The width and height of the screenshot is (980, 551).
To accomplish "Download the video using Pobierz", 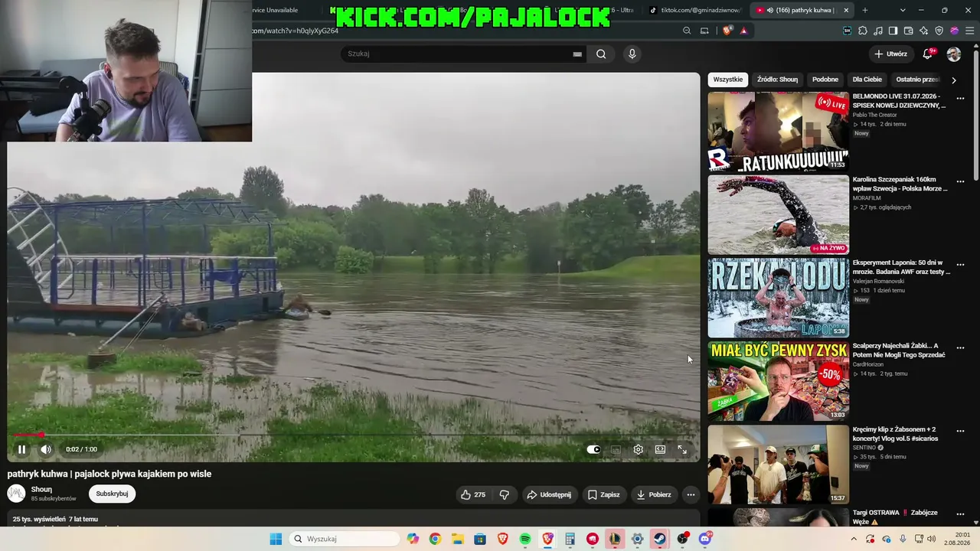I will click(x=654, y=494).
